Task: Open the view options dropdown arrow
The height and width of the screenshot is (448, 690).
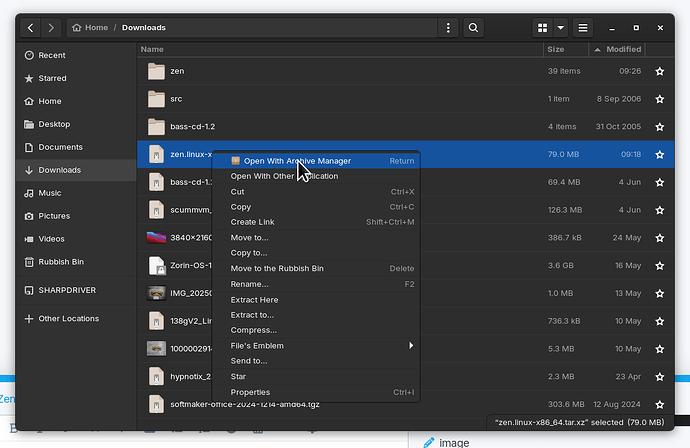Action: click(561, 28)
